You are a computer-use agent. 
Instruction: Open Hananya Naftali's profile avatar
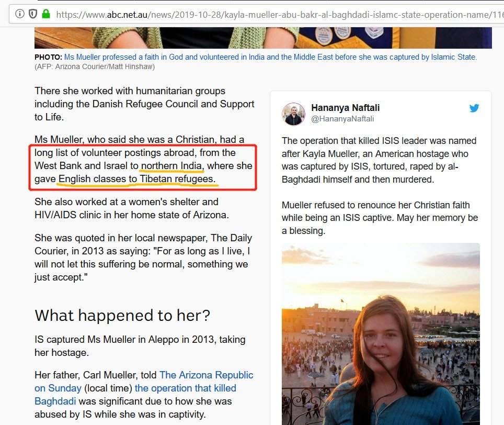pos(293,114)
